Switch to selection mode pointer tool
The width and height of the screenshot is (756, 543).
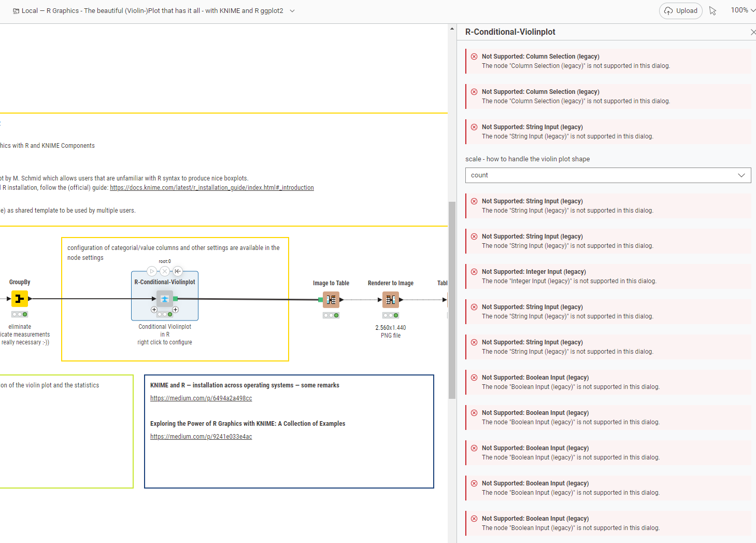713,11
